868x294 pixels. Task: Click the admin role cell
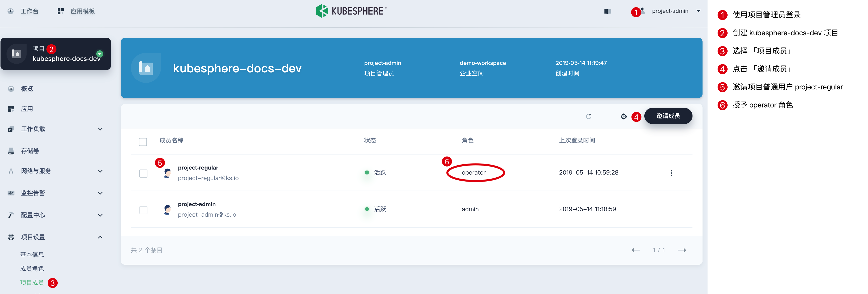coord(470,209)
